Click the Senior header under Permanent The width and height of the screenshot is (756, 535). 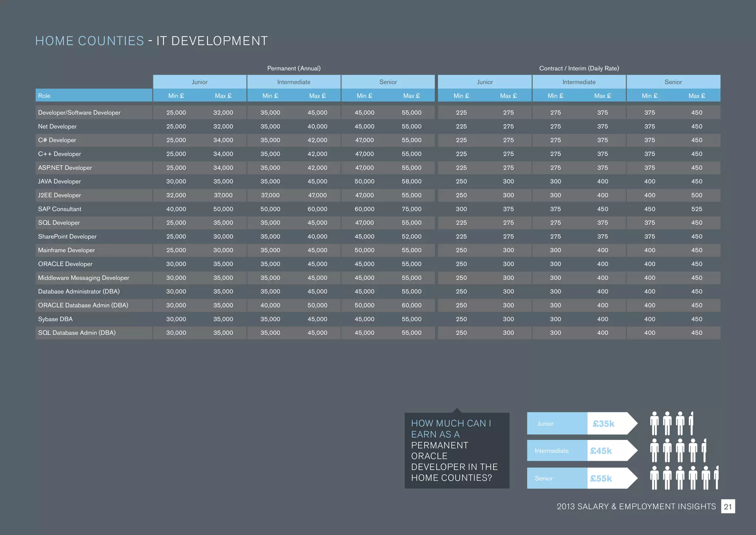[388, 82]
